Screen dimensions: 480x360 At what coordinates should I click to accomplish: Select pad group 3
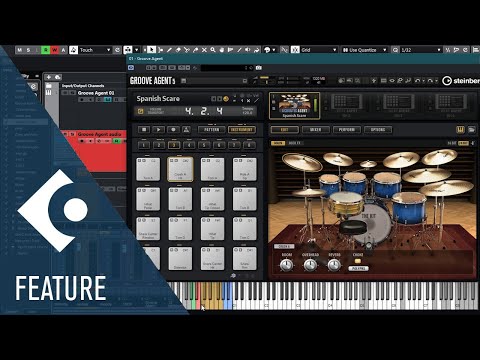[174, 145]
